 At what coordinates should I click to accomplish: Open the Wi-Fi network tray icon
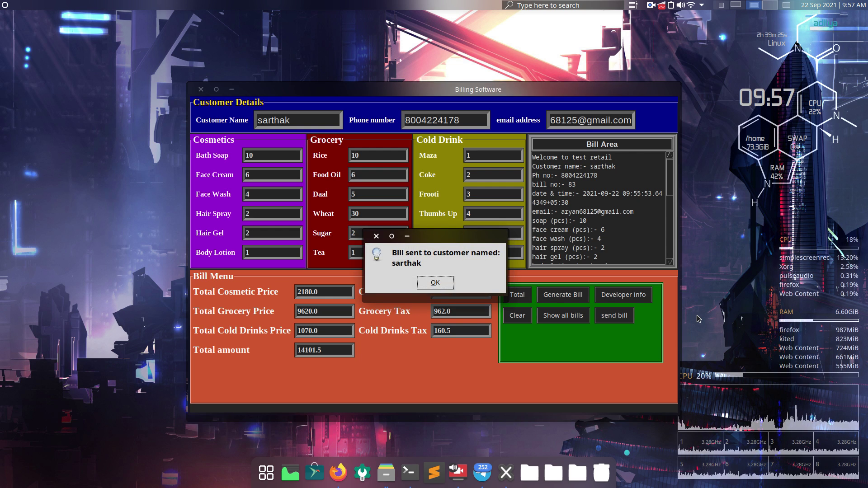coord(691,5)
